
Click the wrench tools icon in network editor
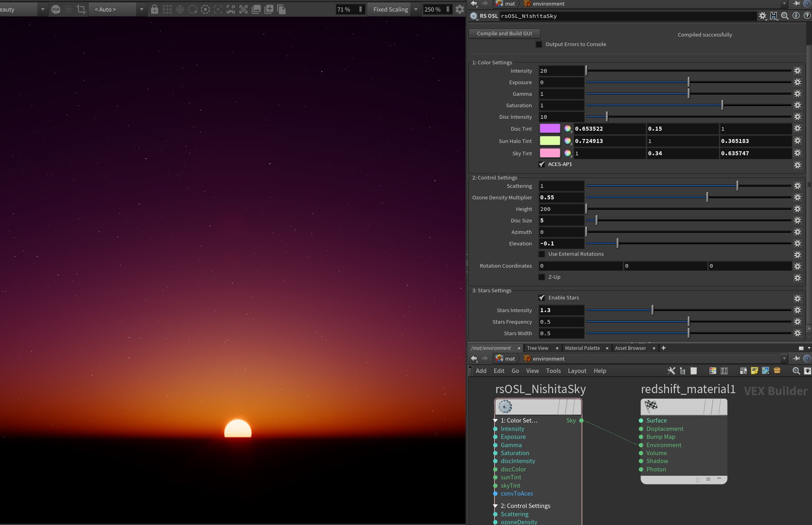tap(671, 371)
